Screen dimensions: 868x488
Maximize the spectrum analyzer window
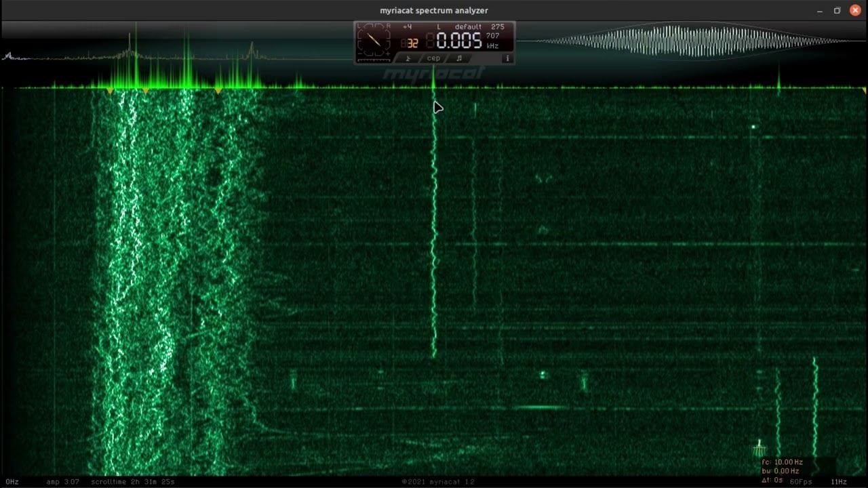(x=837, y=10)
